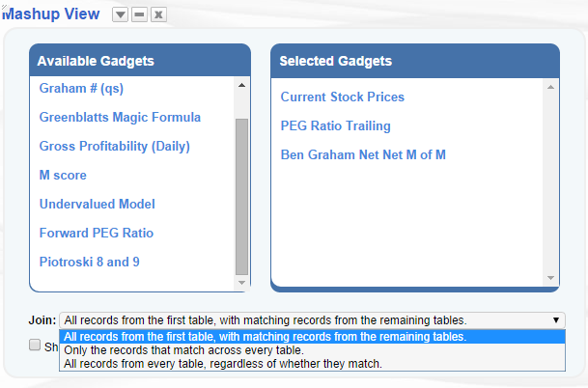Click Piotroski 8 and 9 gadget
Image resolution: width=588 pixels, height=388 pixels.
click(x=90, y=262)
